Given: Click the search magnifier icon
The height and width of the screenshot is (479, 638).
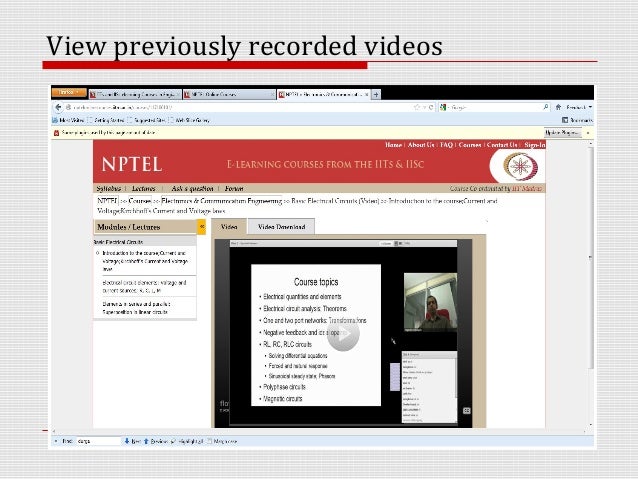Looking at the screenshot, I should click(546, 107).
